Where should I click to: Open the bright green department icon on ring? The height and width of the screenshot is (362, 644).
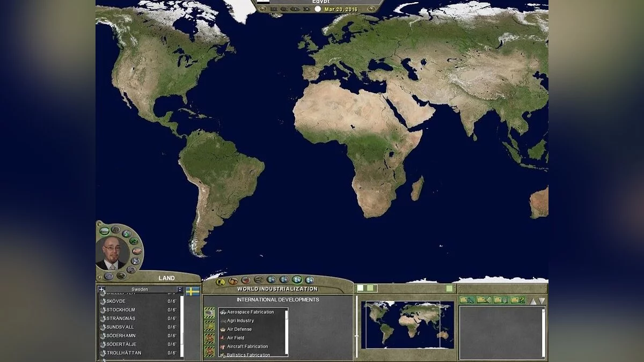(134, 241)
